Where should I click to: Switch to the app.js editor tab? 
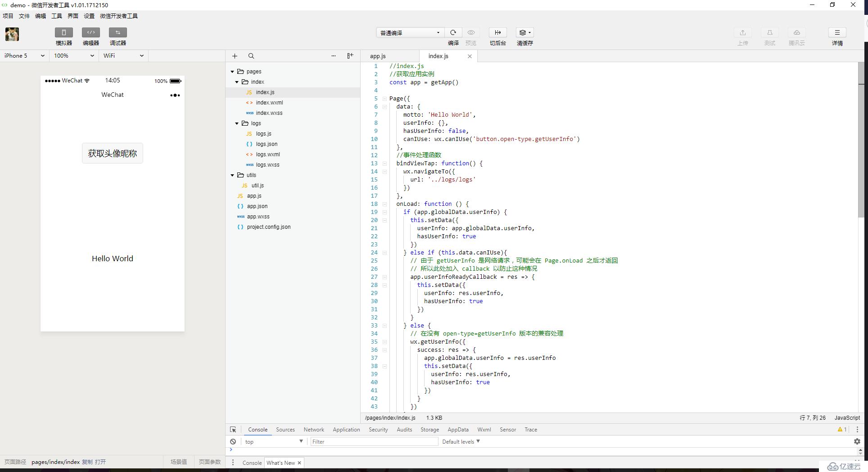[378, 56]
